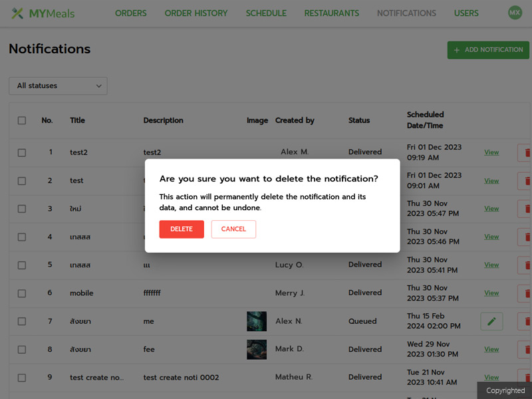Click the trash icon in row 3
Viewport: 532px width, 399px height.
527,209
